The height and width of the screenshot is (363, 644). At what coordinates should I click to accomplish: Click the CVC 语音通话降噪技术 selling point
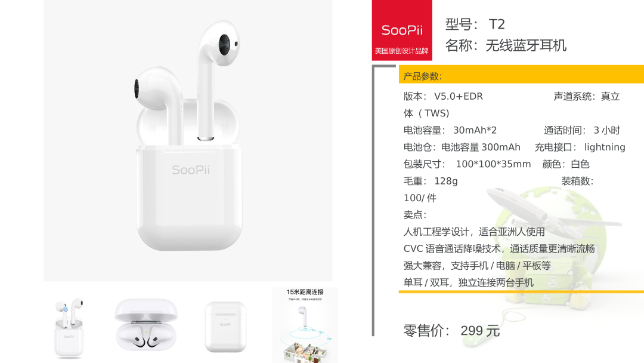499,249
